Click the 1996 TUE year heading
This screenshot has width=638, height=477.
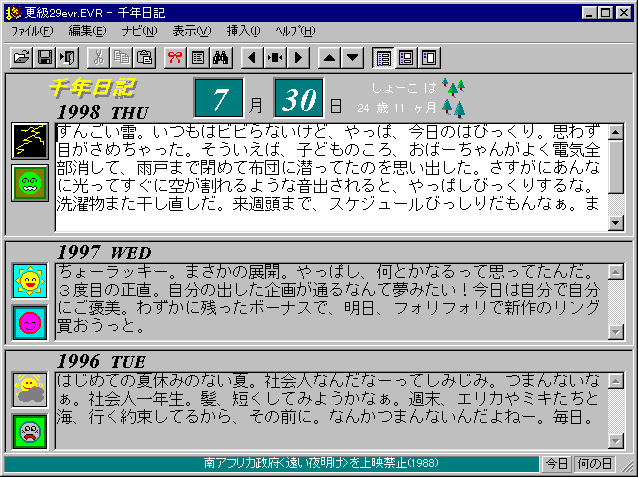pyautogui.click(x=101, y=361)
